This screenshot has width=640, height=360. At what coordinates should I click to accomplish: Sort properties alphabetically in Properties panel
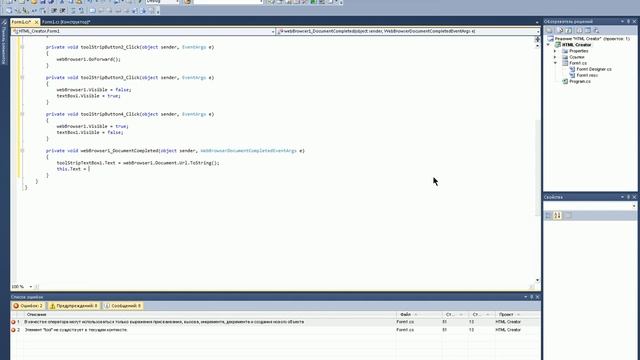click(558, 215)
